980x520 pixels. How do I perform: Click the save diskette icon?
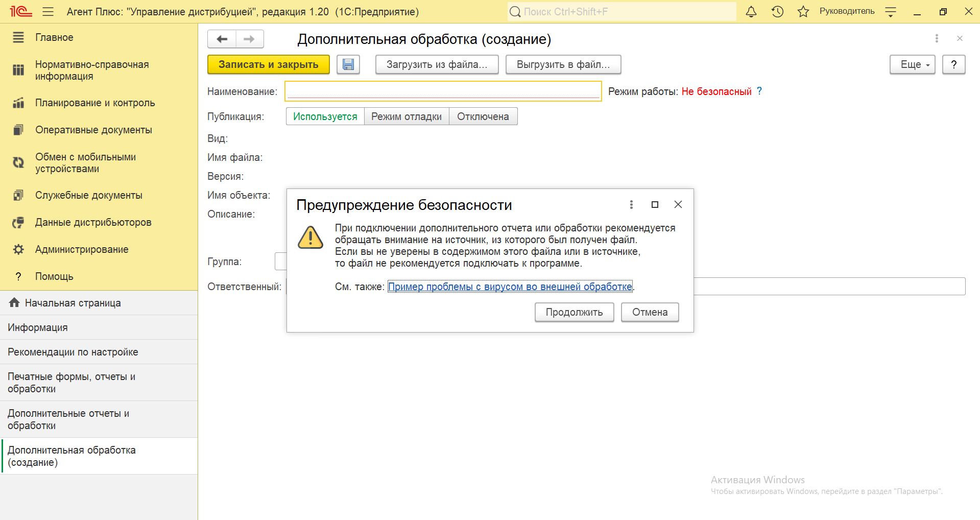[348, 64]
